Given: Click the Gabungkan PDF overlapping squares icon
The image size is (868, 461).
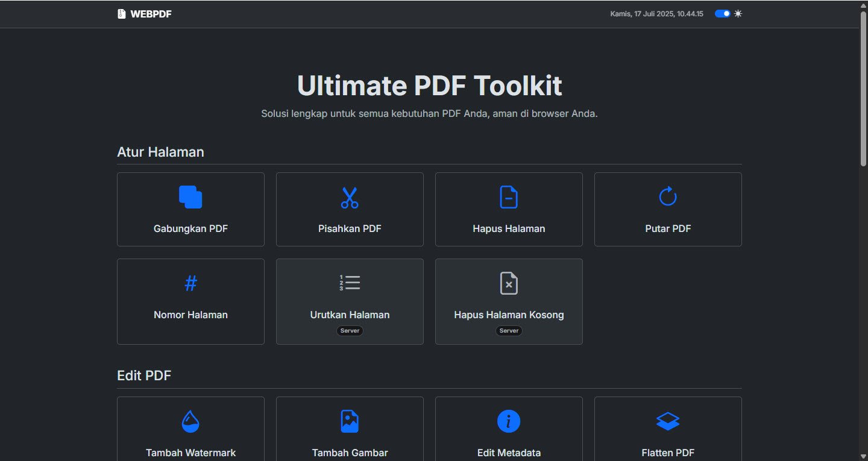Looking at the screenshot, I should coord(190,197).
